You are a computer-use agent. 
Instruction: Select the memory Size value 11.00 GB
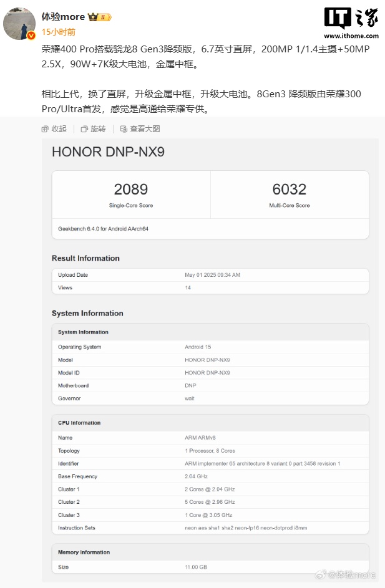tap(196, 567)
